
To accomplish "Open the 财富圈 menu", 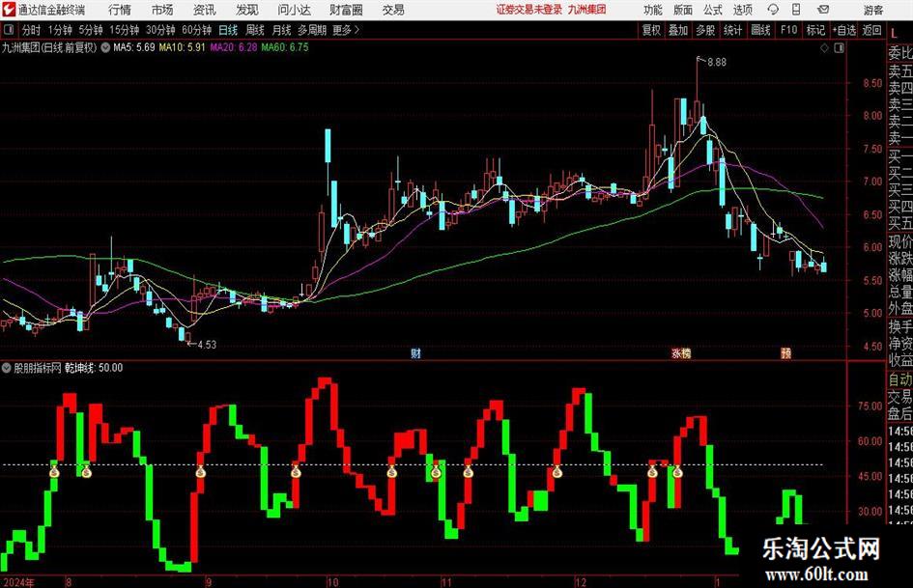I will coord(346,10).
